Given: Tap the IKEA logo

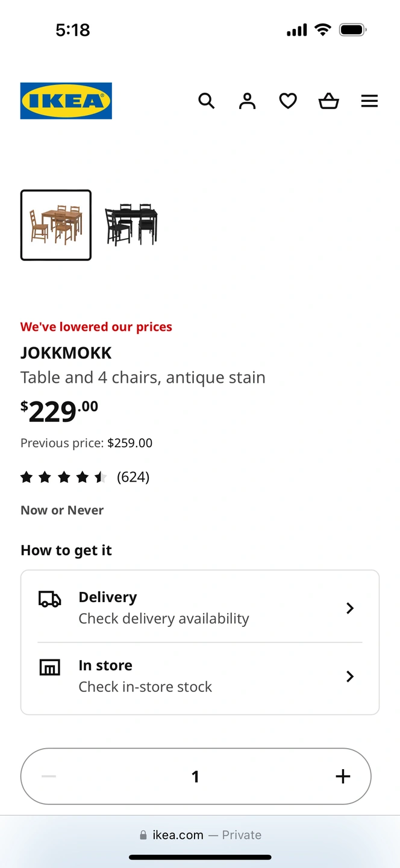Looking at the screenshot, I should pyautogui.click(x=66, y=101).
